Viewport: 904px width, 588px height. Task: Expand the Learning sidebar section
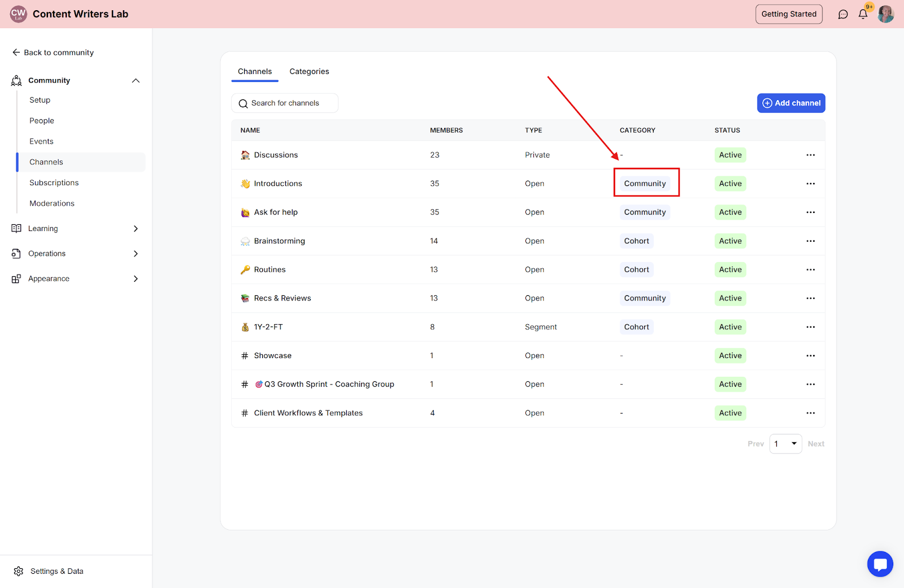(x=136, y=229)
